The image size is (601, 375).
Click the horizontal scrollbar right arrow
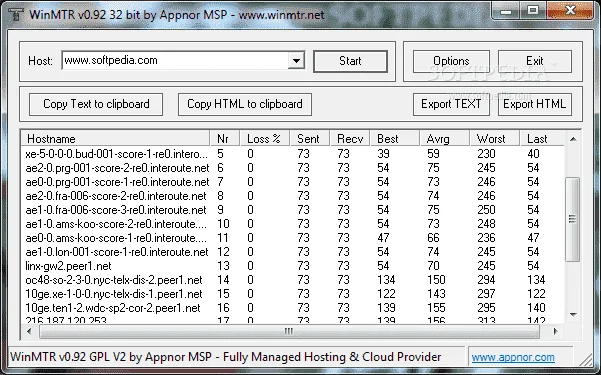click(555, 331)
